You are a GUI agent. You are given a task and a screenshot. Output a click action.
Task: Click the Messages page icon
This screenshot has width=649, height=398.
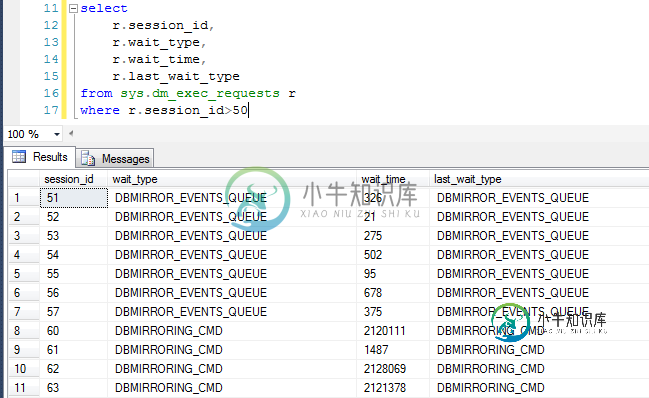88,158
